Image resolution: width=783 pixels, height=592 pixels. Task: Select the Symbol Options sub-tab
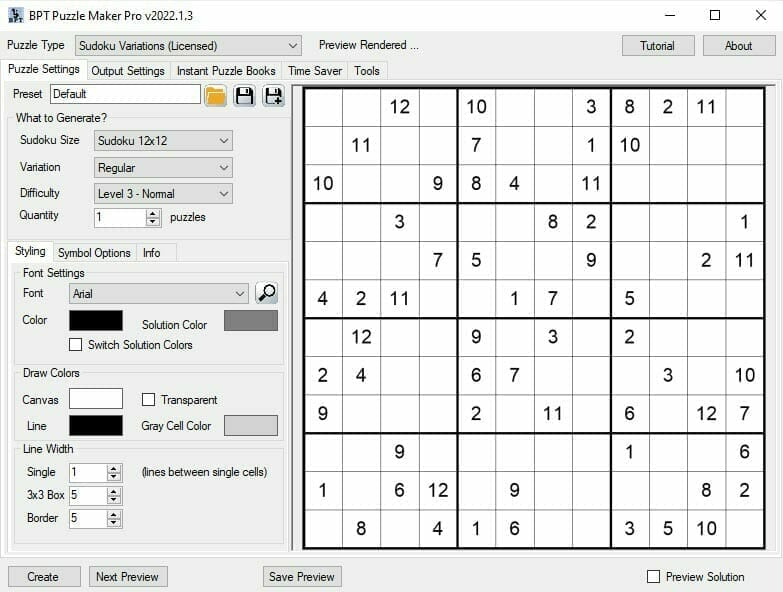[x=94, y=253]
